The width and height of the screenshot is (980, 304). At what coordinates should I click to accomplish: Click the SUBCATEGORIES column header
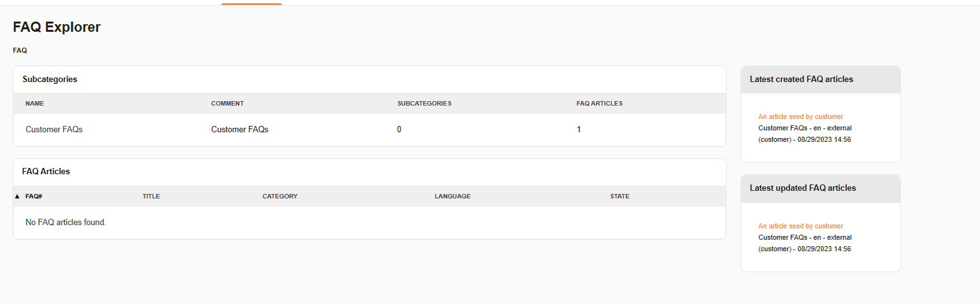coord(424,104)
